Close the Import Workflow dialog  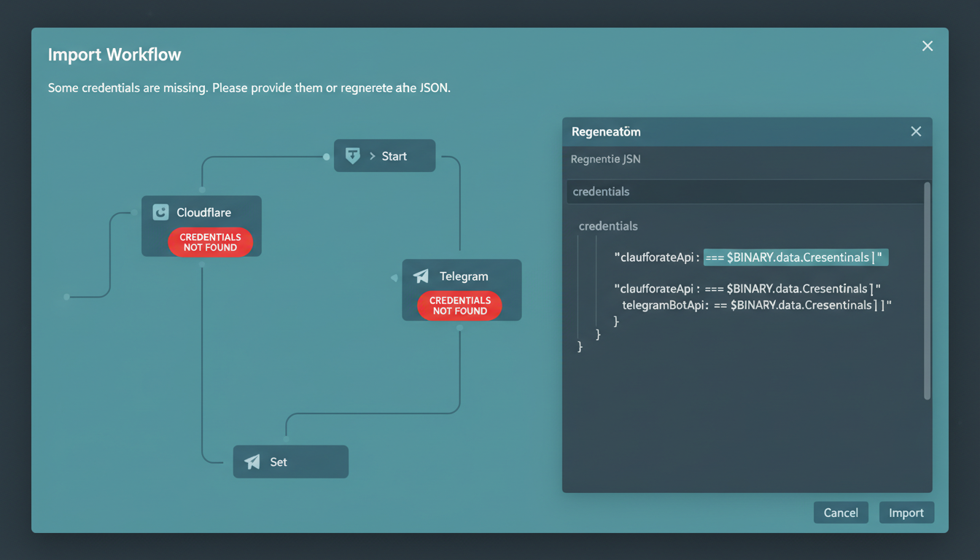927,46
